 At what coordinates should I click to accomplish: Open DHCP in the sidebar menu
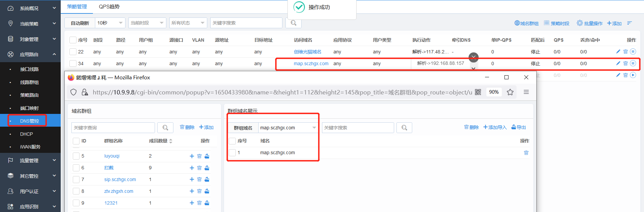[x=26, y=134]
